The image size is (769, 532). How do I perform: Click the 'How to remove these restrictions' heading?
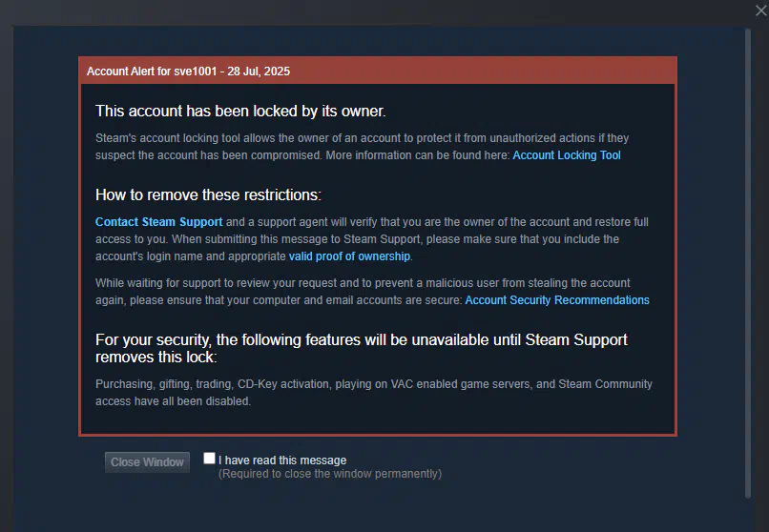(208, 194)
